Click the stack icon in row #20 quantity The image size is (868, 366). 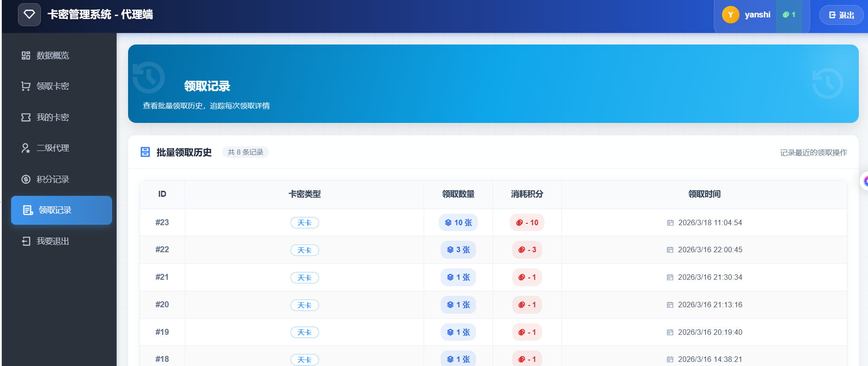coord(450,305)
